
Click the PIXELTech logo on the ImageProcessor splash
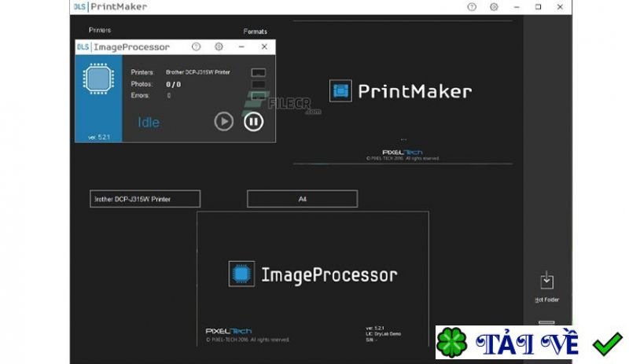pyautogui.click(x=229, y=331)
